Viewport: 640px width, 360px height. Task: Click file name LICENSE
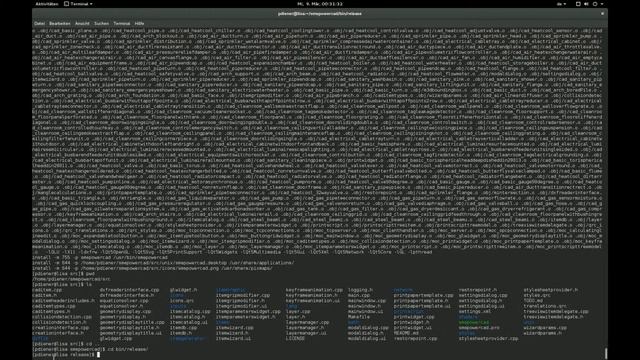[295, 338]
